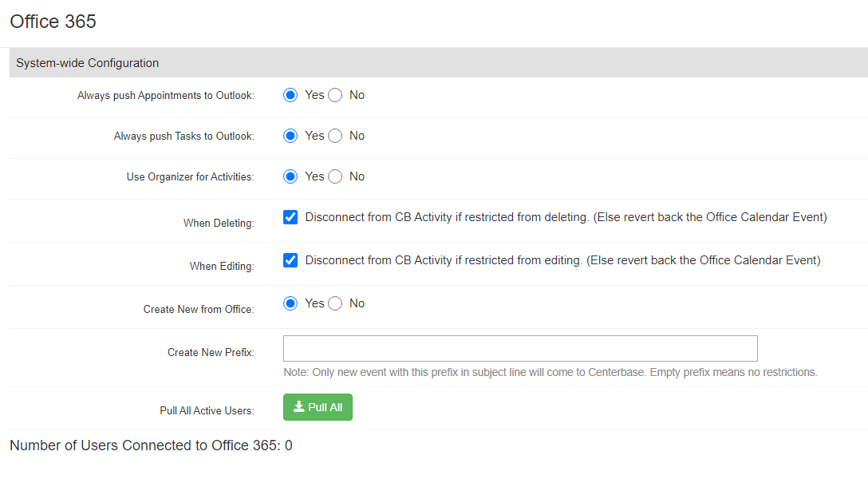
Task: Uncheck the When Deleting disconnect checkbox
Action: 290,217
